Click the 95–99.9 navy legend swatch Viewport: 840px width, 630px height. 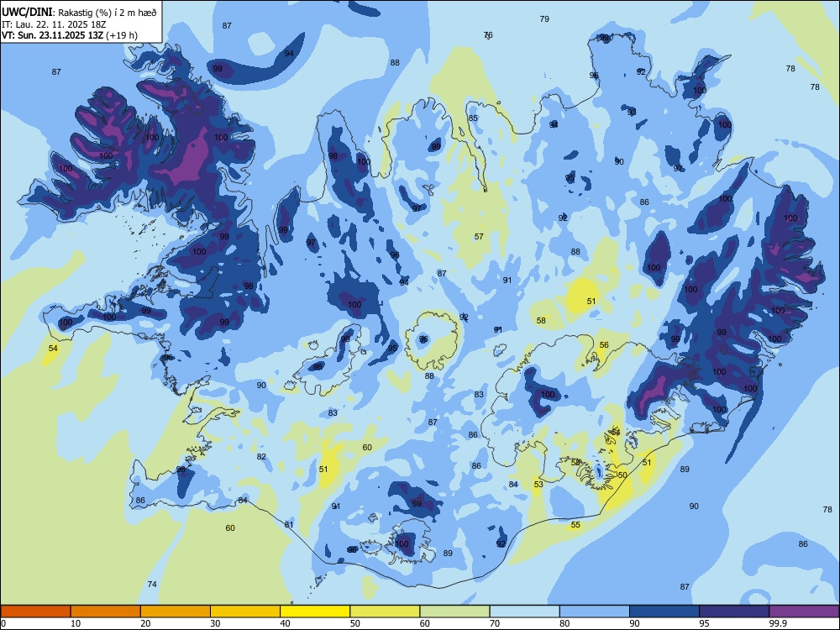(x=734, y=612)
